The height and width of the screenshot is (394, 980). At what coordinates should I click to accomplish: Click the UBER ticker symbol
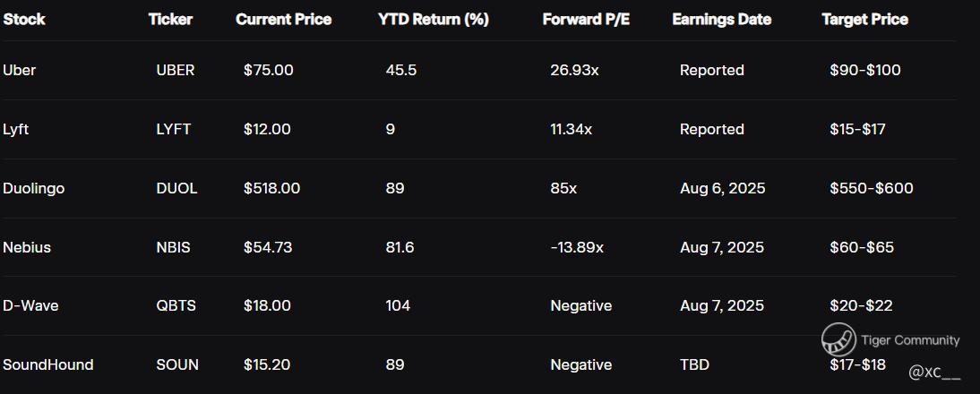(x=175, y=70)
